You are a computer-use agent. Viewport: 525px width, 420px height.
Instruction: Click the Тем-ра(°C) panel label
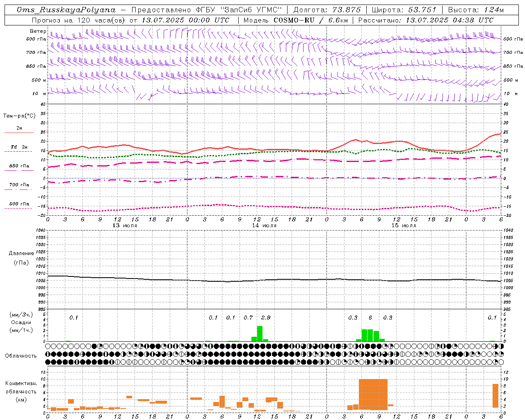point(19,116)
